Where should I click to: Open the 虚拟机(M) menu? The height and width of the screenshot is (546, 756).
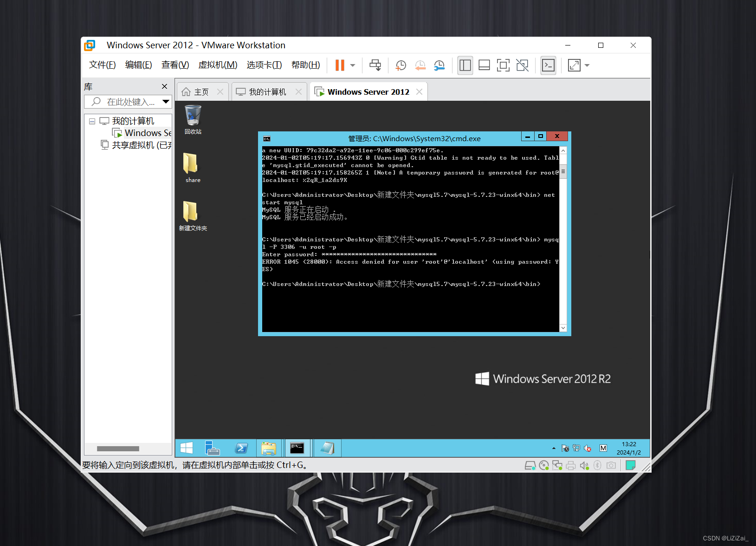pos(218,65)
